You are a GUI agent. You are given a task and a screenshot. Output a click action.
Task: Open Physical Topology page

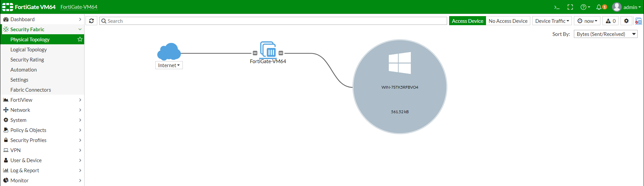[x=42, y=39]
